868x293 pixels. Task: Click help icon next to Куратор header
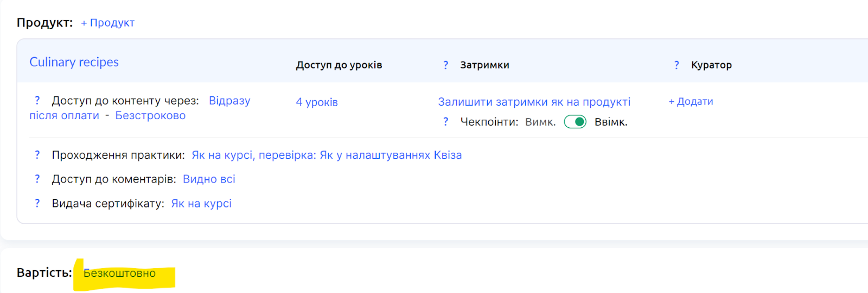(676, 65)
